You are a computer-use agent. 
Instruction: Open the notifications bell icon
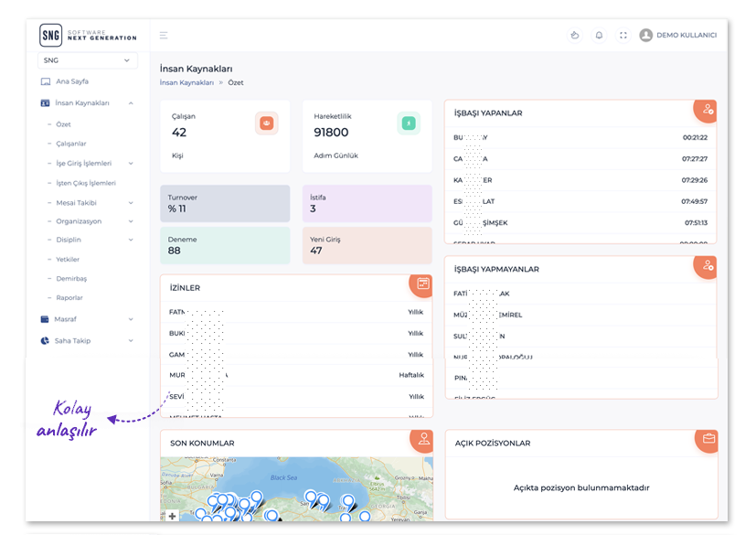click(599, 36)
